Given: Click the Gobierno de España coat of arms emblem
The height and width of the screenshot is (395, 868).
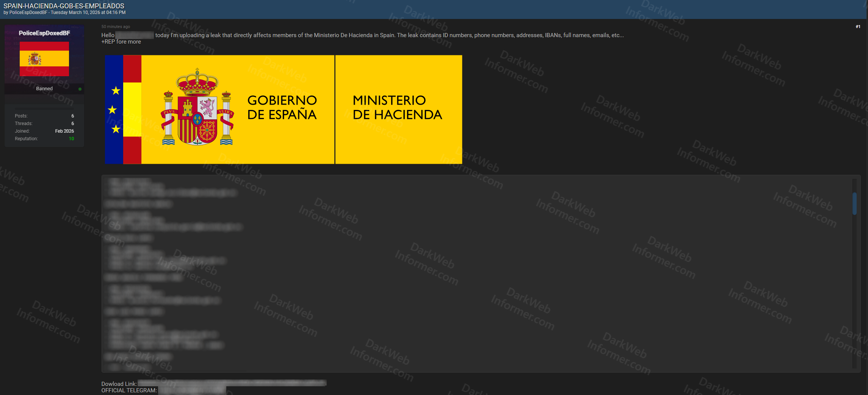Looking at the screenshot, I should [x=196, y=114].
